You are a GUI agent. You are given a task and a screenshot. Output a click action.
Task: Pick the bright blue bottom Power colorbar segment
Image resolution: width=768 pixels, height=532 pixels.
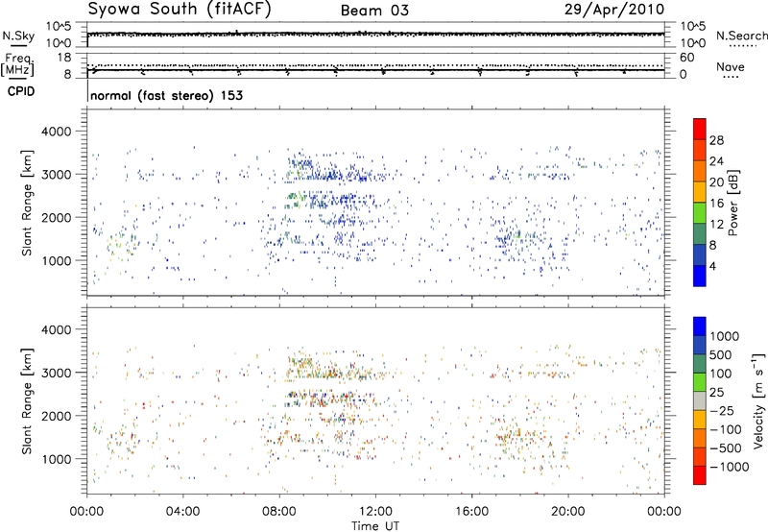[700, 276]
